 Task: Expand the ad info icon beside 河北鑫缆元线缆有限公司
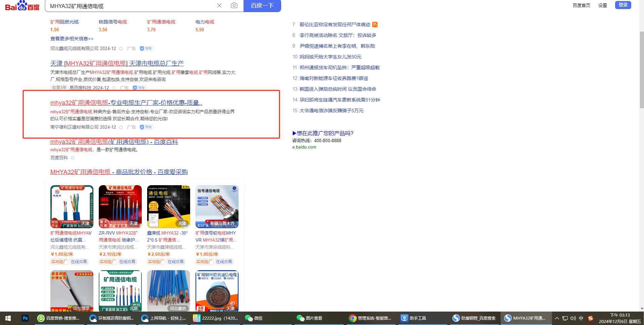tap(121, 49)
